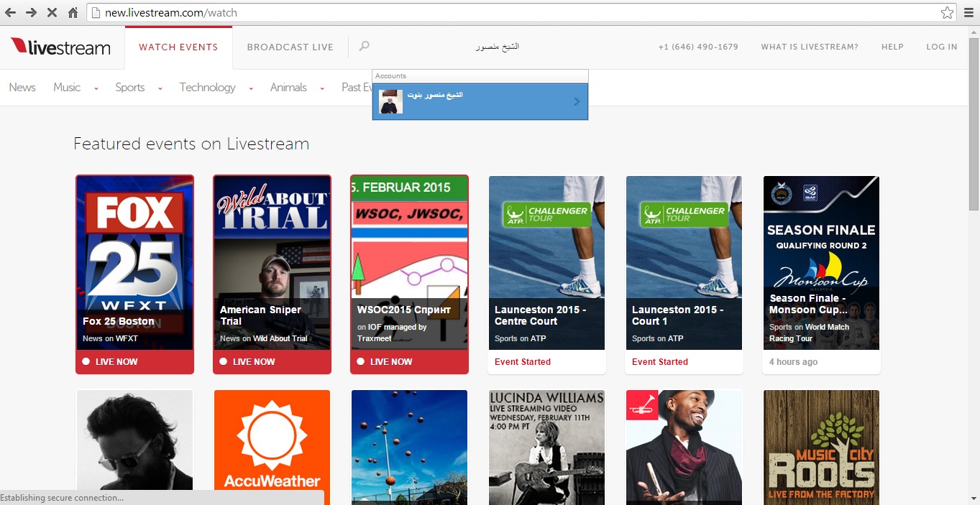Click the Wild About Trial account link
Image resolution: width=980 pixels, height=505 pixels.
(280, 338)
